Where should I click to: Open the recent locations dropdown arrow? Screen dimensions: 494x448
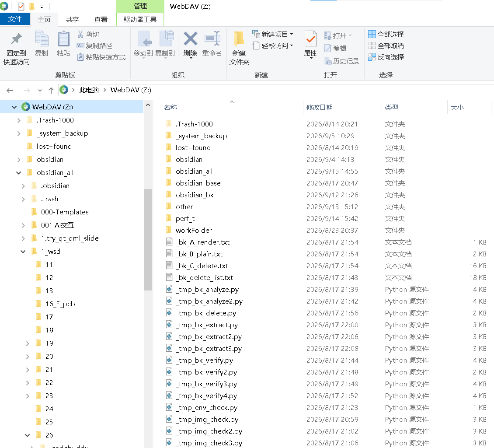click(40, 91)
